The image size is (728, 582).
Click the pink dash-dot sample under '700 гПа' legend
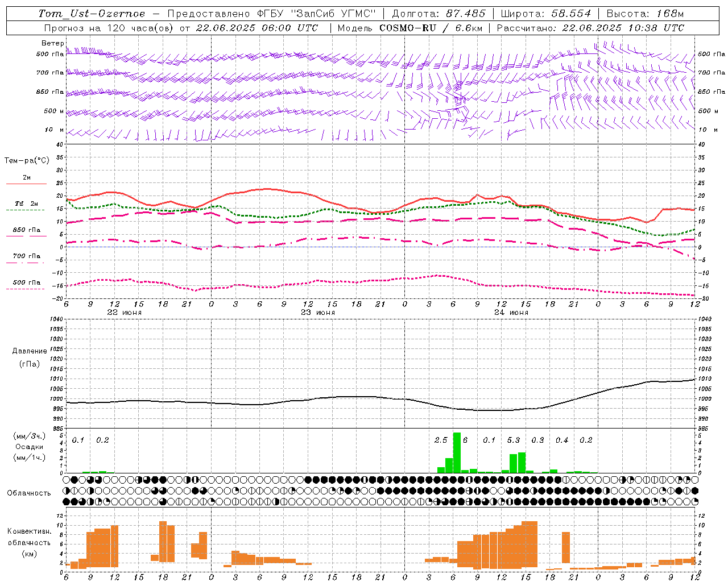pyautogui.click(x=26, y=263)
